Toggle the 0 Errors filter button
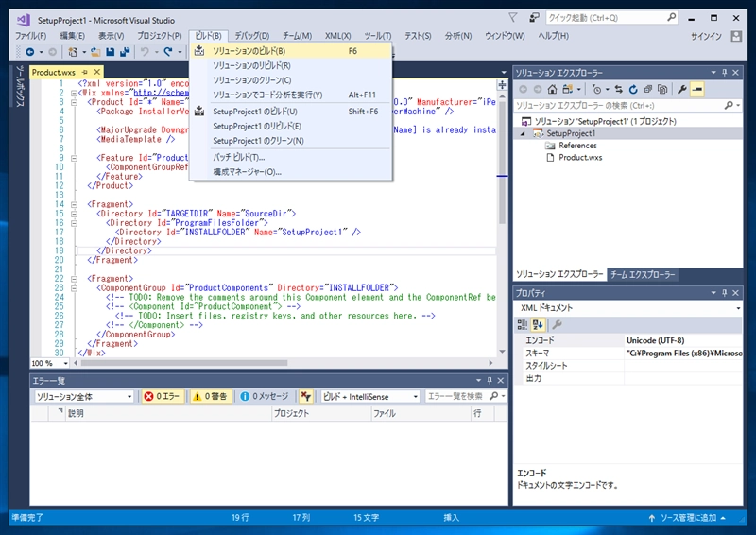756x535 pixels. (x=163, y=397)
